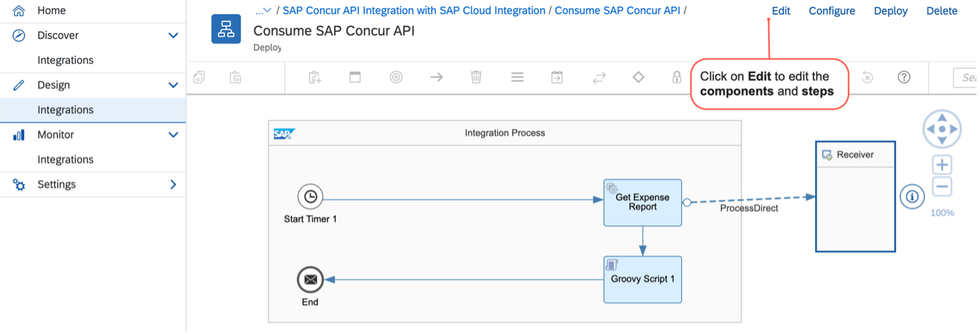Image resolution: width=980 pixels, height=335 pixels.
Task: Click the Deploy button
Action: 891,11
